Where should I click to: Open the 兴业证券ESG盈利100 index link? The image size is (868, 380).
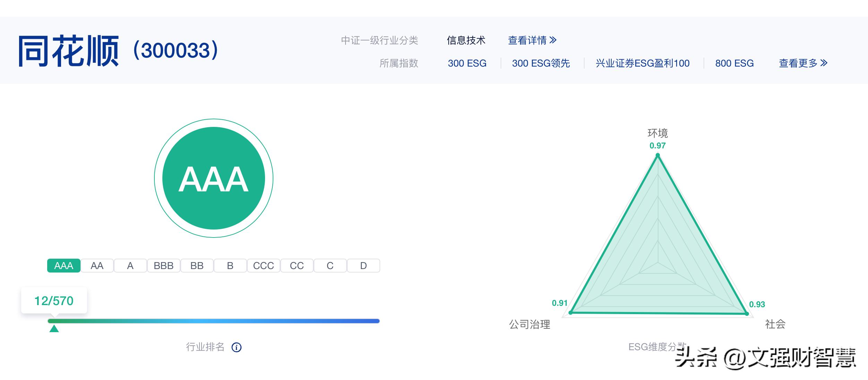tap(642, 63)
